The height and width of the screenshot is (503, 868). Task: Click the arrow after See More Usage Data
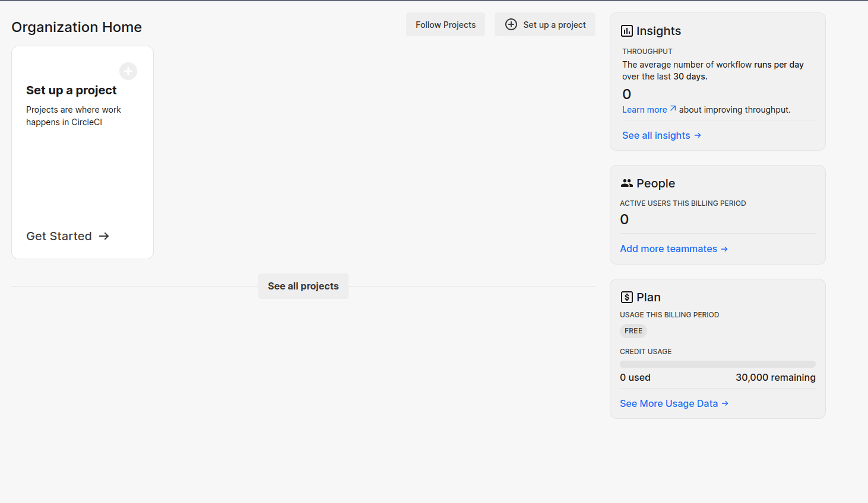pos(725,403)
